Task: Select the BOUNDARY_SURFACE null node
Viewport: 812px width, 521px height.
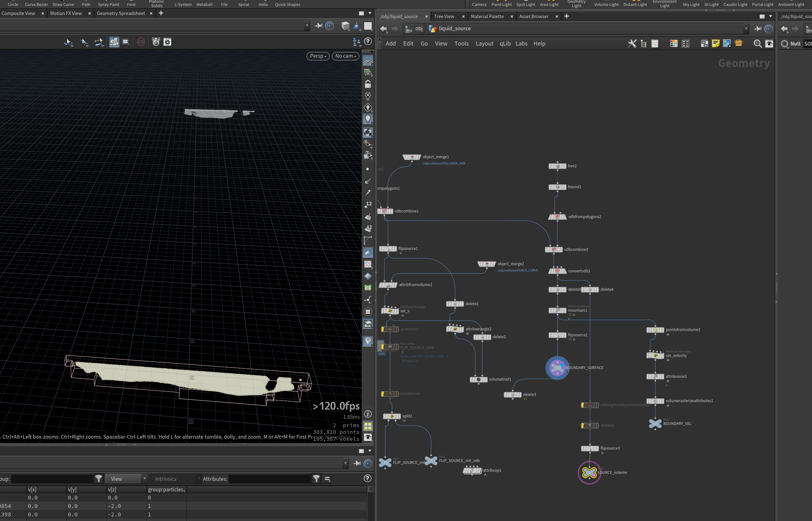Action: pyautogui.click(x=557, y=368)
